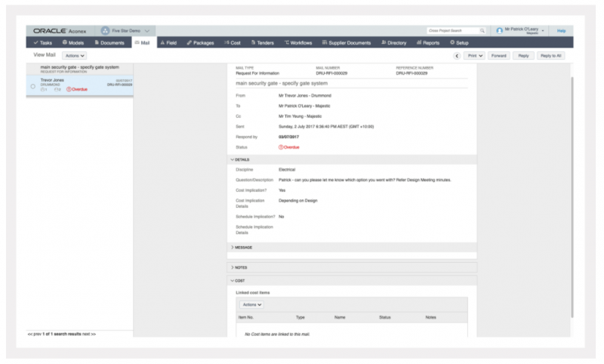
Task: Click the Reply to All button
Action: (551, 56)
